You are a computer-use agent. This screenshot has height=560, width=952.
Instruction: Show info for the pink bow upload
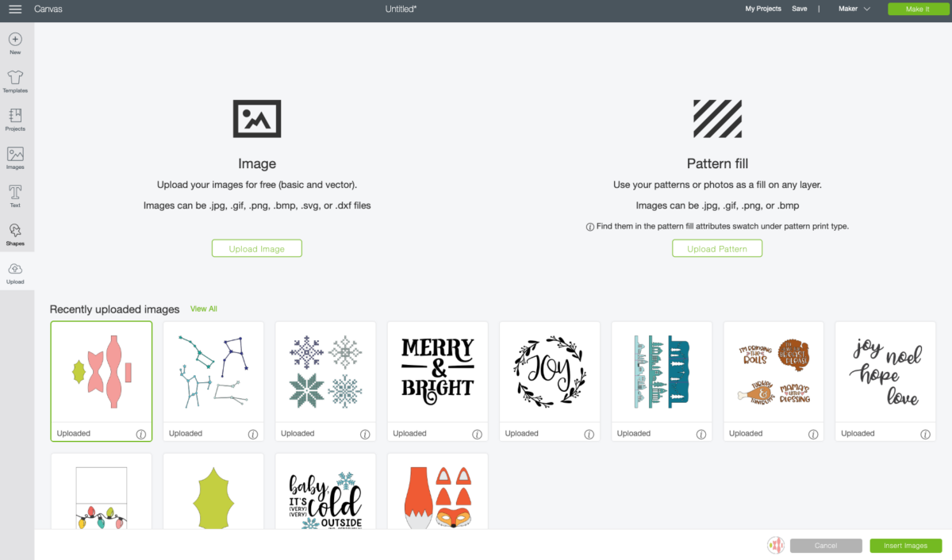tap(141, 434)
